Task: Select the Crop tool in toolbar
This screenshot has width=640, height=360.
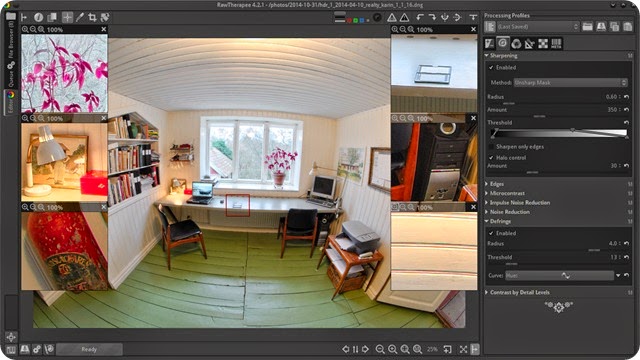Action: click(92, 17)
